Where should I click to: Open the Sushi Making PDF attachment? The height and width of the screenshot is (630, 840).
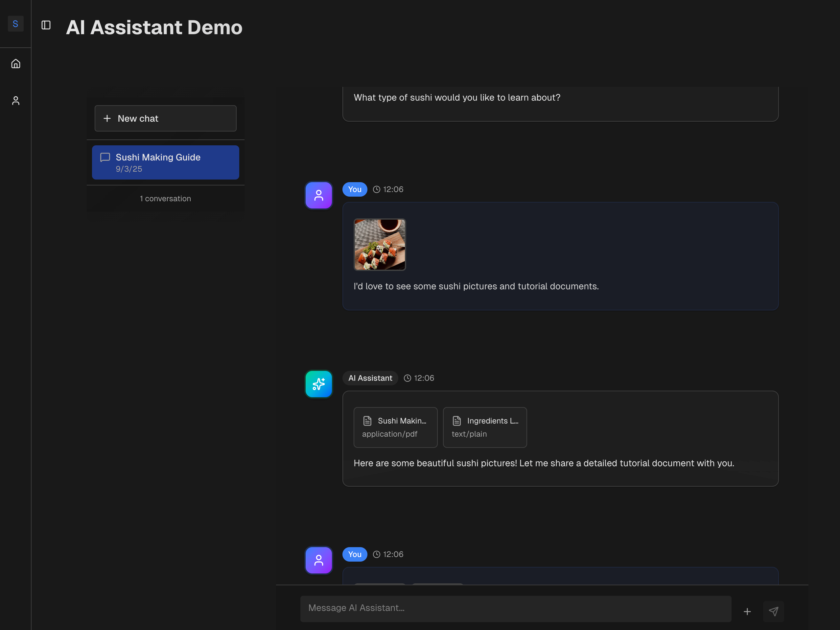395,427
